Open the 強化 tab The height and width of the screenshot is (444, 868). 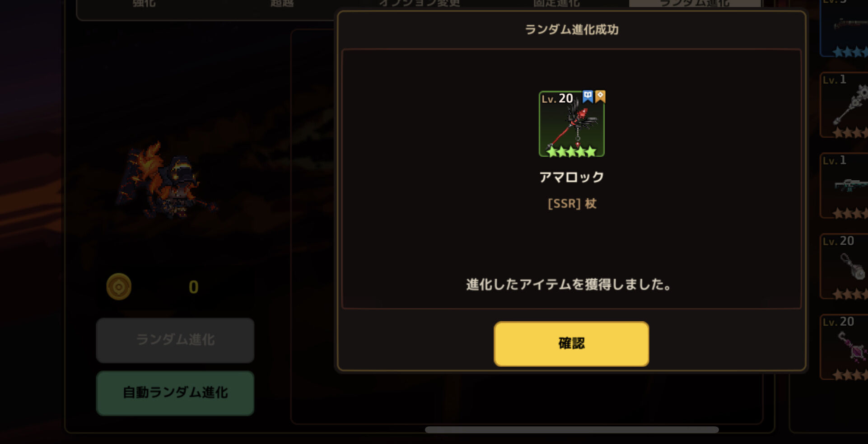(144, 4)
